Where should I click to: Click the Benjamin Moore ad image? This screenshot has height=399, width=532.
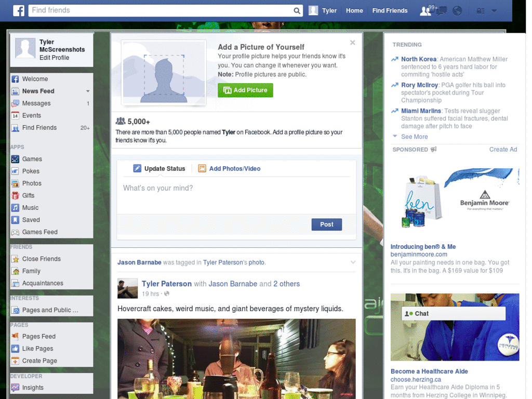point(455,199)
